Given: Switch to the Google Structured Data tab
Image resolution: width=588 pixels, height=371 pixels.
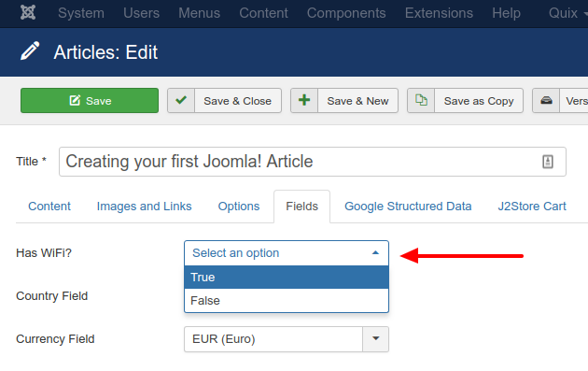Looking at the screenshot, I should [408, 207].
